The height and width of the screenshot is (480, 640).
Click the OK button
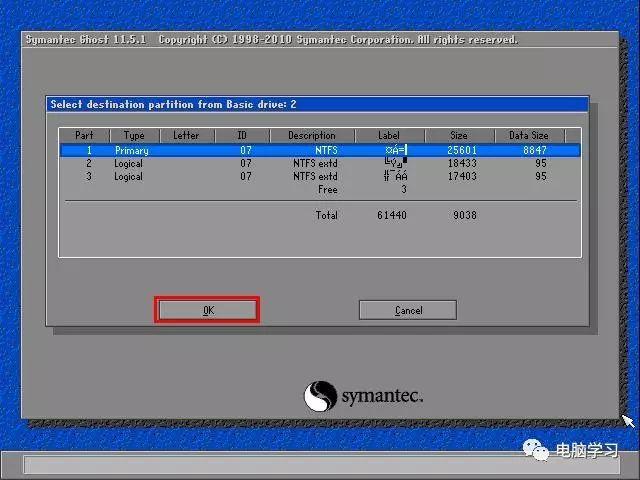[x=207, y=310]
